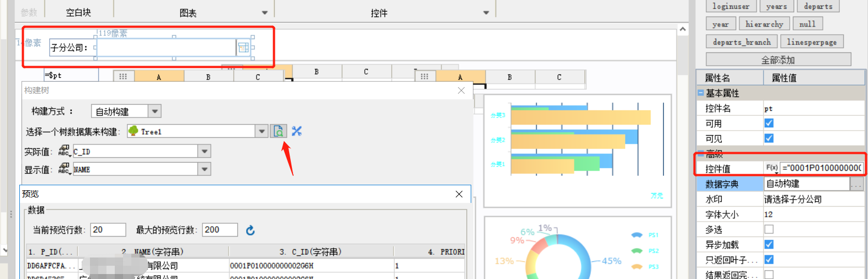The height and width of the screenshot is (279, 868).
Task: Toggle the 异步加载 checkbox
Action: (769, 244)
